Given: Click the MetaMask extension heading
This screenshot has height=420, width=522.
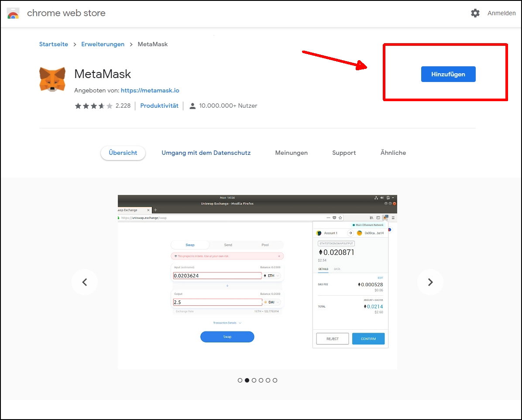Looking at the screenshot, I should pyautogui.click(x=103, y=74).
